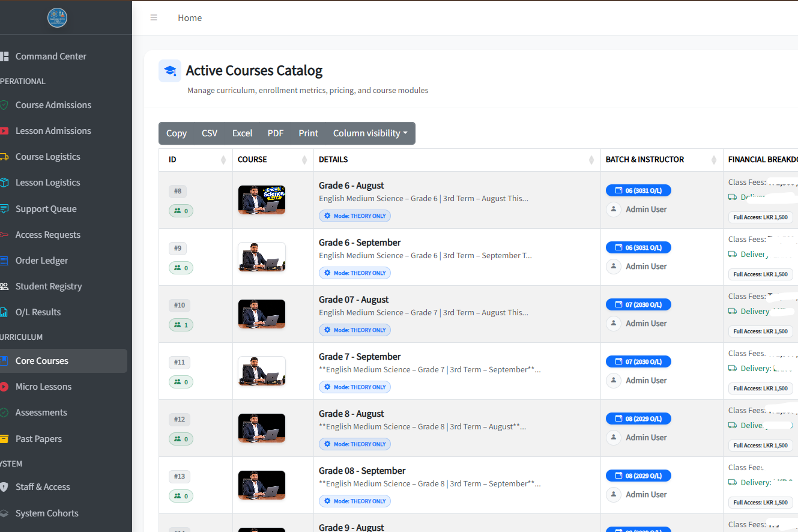Click the 06 (3031 O/L) badge for Grade 6 - September
The width and height of the screenshot is (798, 532).
coord(638,247)
